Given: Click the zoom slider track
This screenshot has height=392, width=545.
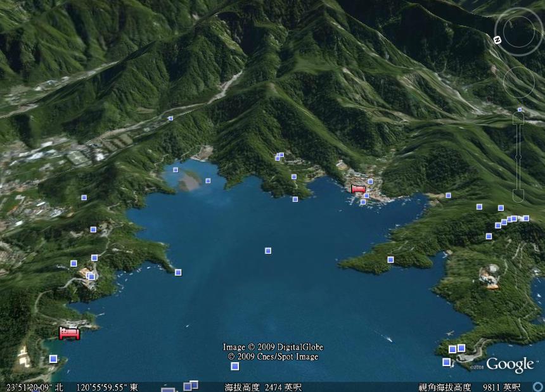Looking at the screenshot, I should coord(518,155).
